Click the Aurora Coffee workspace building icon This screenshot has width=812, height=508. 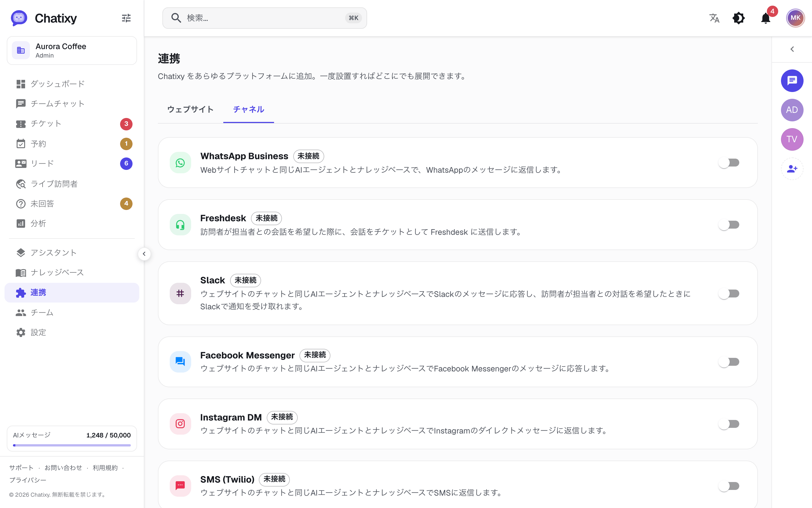[21, 51]
